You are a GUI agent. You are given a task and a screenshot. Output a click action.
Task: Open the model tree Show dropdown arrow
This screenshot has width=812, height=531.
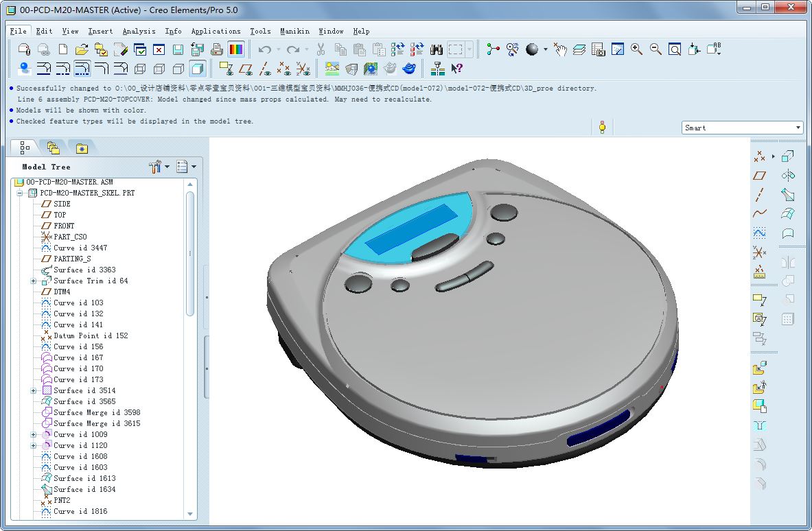pos(194,167)
